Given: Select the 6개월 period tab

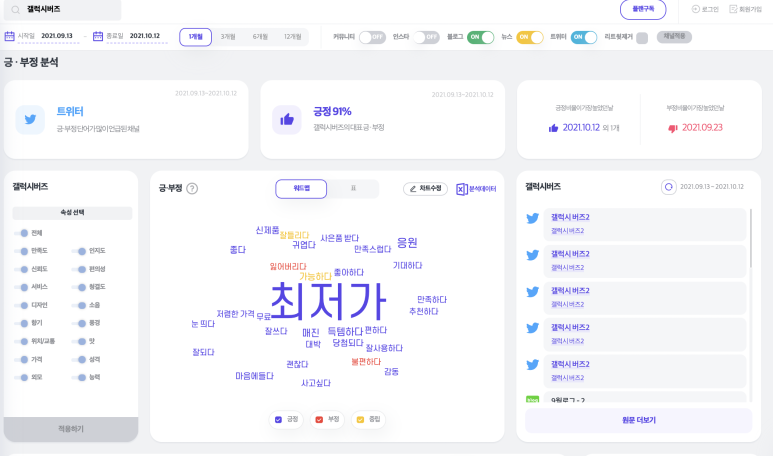Looking at the screenshot, I should point(260,37).
